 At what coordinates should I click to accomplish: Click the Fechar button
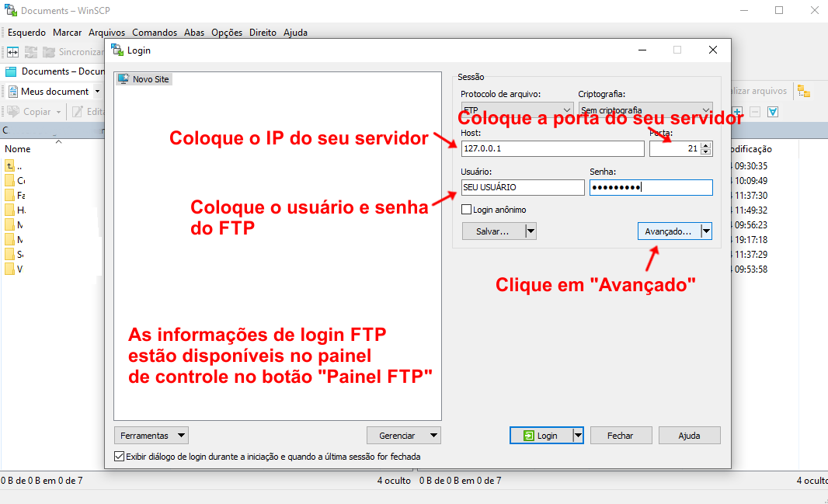621,436
